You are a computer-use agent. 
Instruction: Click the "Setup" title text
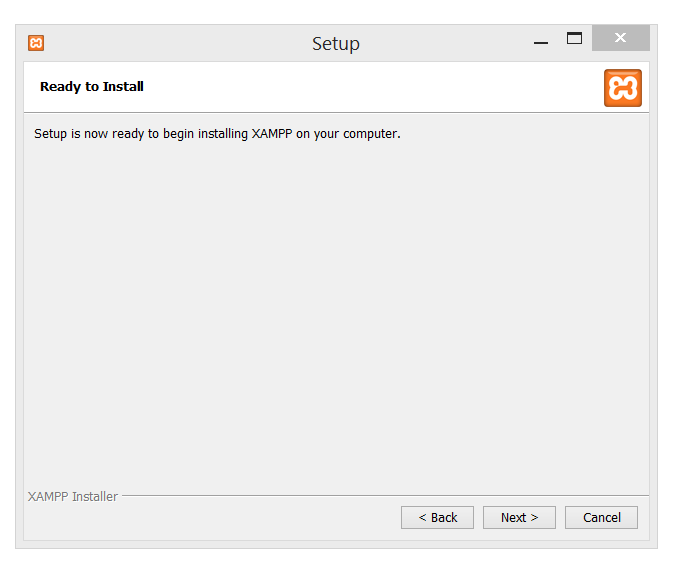point(335,44)
